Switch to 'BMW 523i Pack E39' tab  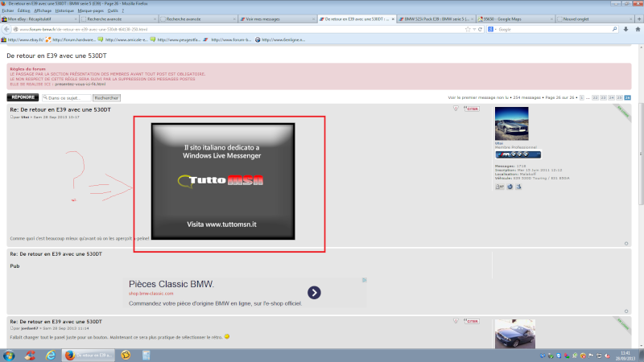436,19
